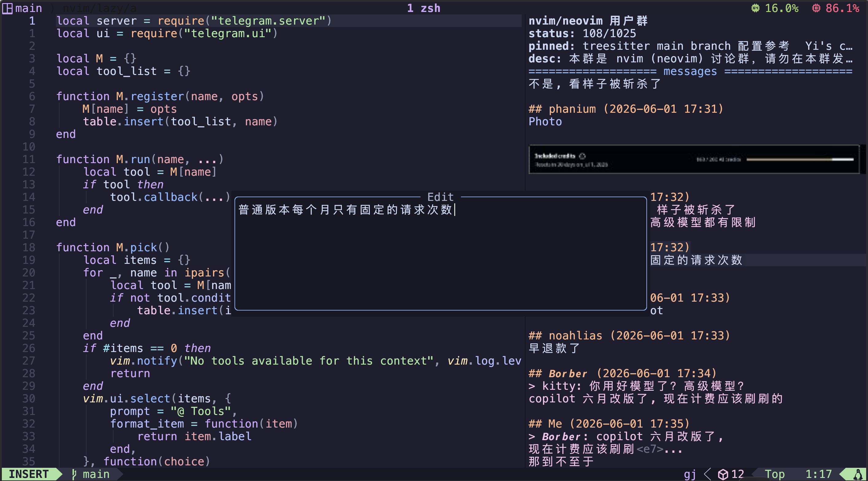Click the '## phanium (2026-06-01 17:31)' header

[626, 109]
